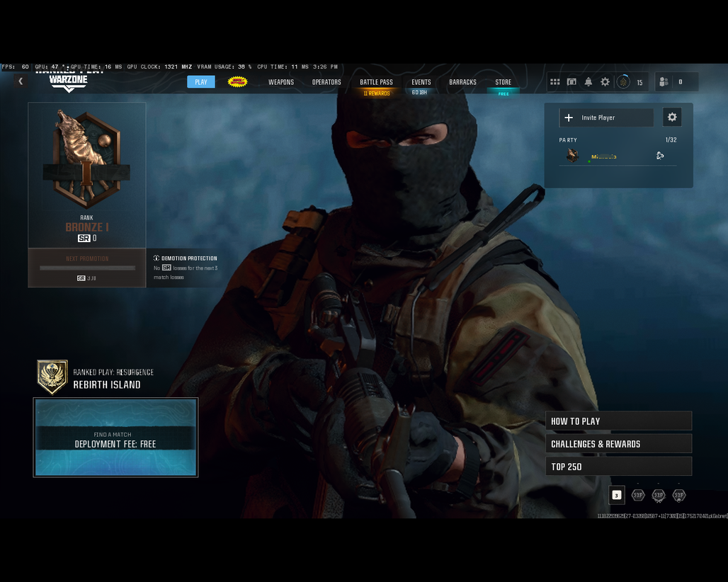Open the Play tab

coord(201,81)
